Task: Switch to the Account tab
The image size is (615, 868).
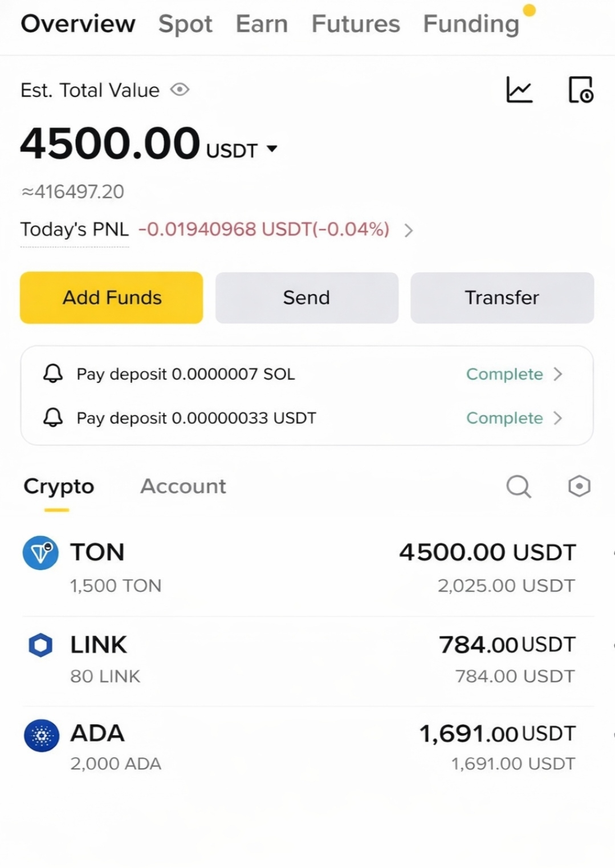Action: (183, 486)
